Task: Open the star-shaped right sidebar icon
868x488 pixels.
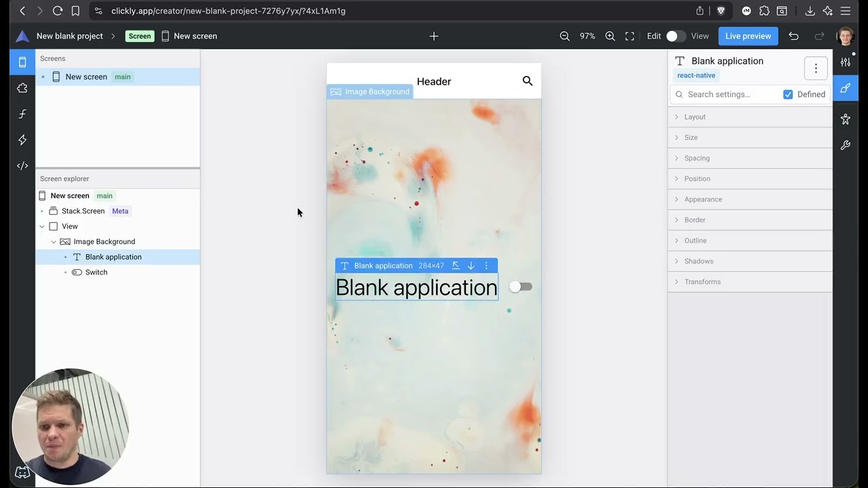Action: (x=846, y=119)
